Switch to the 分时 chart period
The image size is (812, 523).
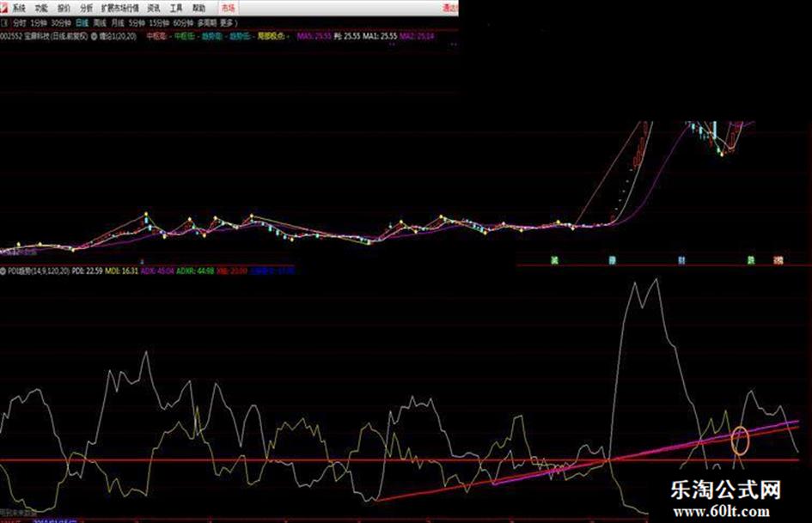(19, 22)
